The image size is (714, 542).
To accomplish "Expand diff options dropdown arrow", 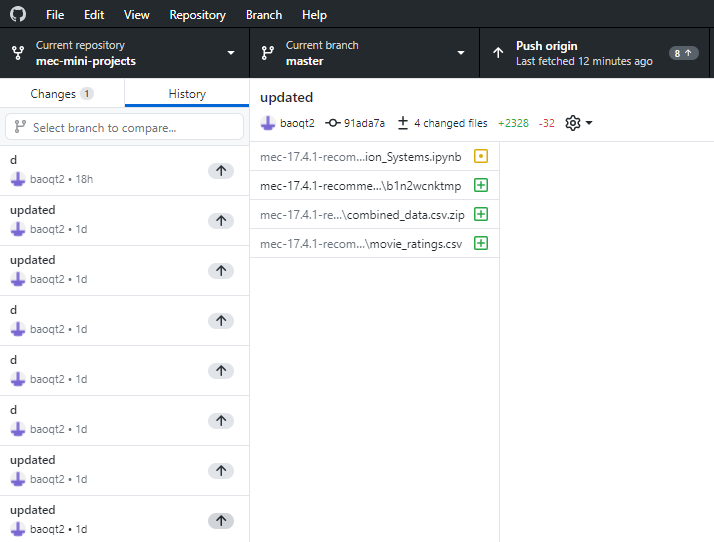I will click(589, 123).
